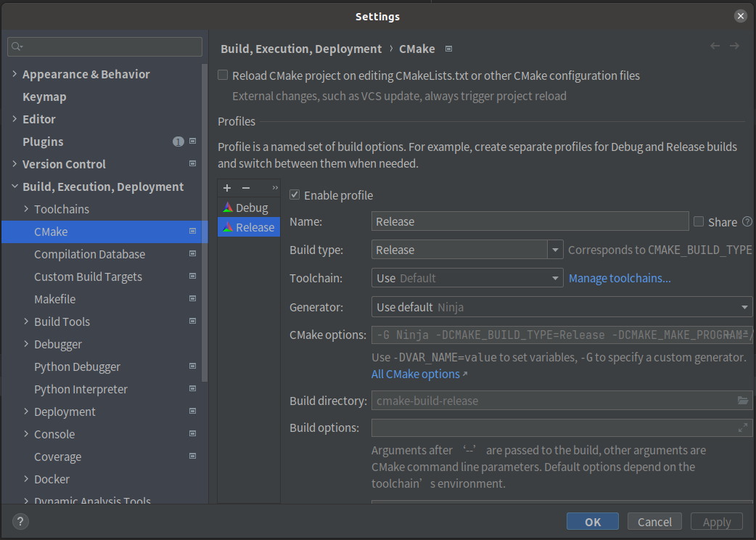Click the help question mark button
The image size is (756, 540).
pyautogui.click(x=20, y=521)
